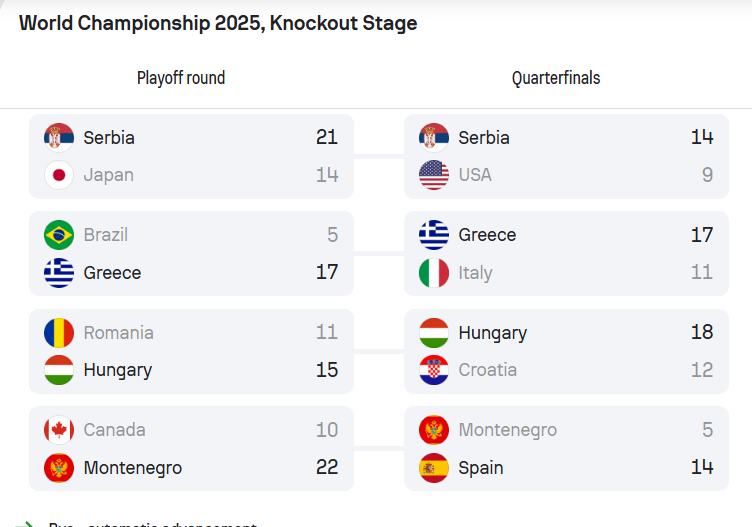The height and width of the screenshot is (527, 752).
Task: Click the green Bye arrow legend icon
Action: coord(24,524)
